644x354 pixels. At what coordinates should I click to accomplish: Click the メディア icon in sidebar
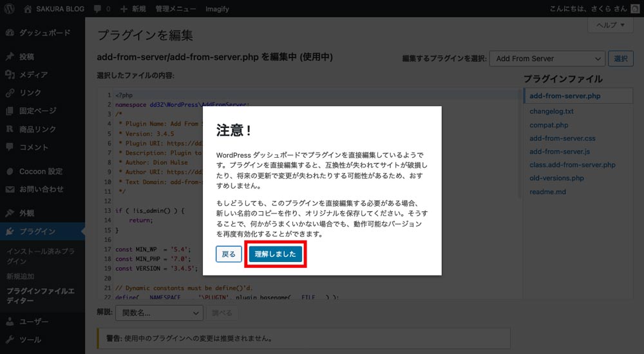point(10,74)
